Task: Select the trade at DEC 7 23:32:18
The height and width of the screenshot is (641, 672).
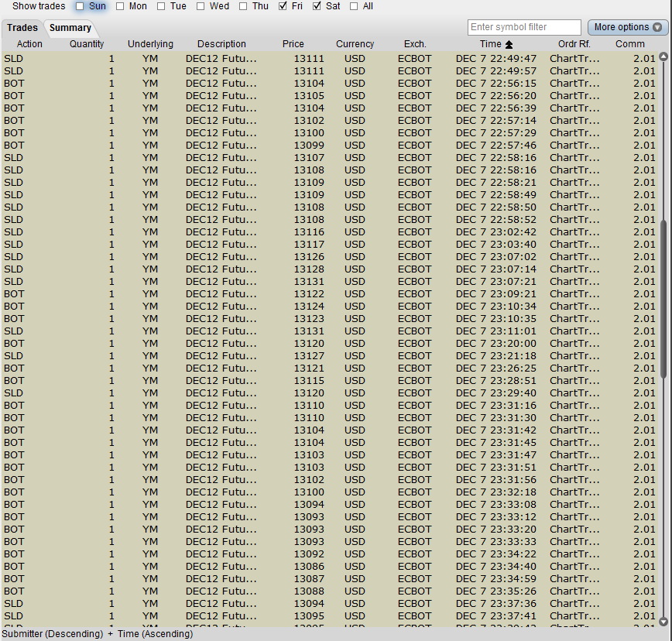Action: [x=330, y=492]
